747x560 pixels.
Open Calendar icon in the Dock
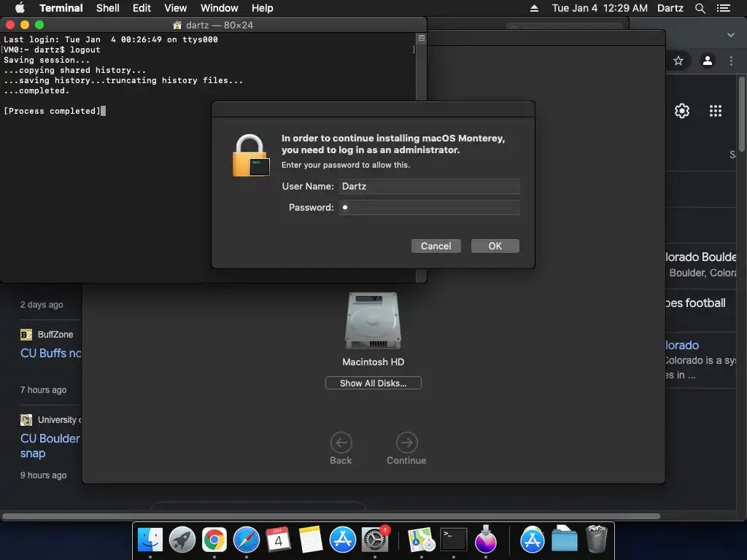tap(278, 540)
